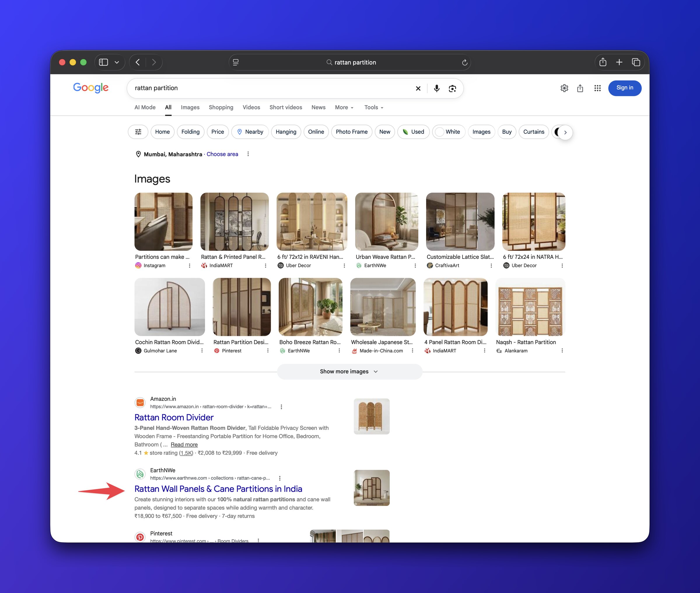Go back with Safari back arrow

point(138,62)
